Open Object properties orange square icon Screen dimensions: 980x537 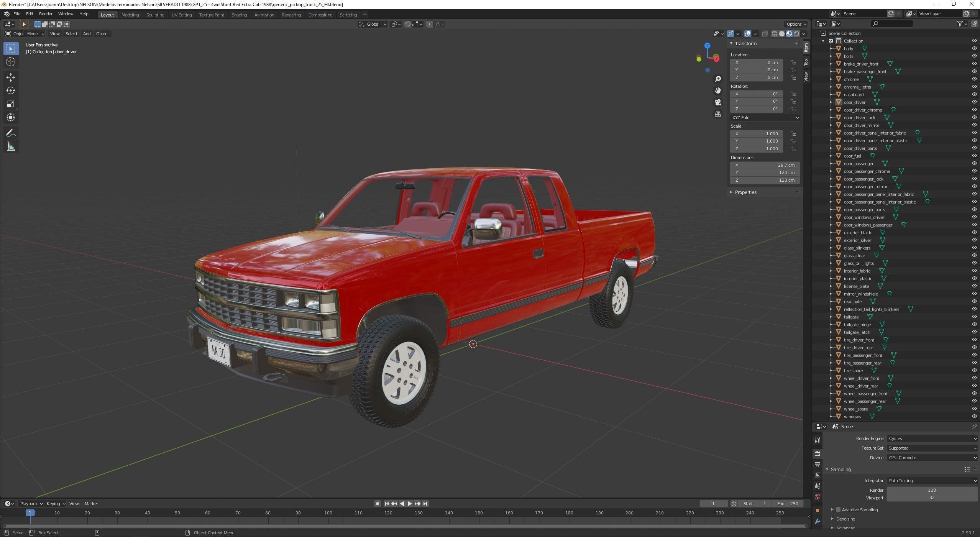coord(817,510)
